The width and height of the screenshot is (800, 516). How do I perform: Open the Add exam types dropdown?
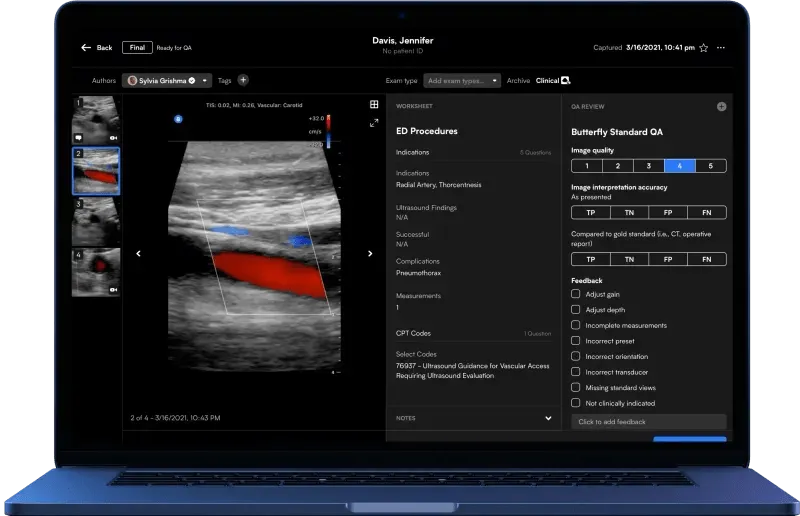click(x=462, y=81)
